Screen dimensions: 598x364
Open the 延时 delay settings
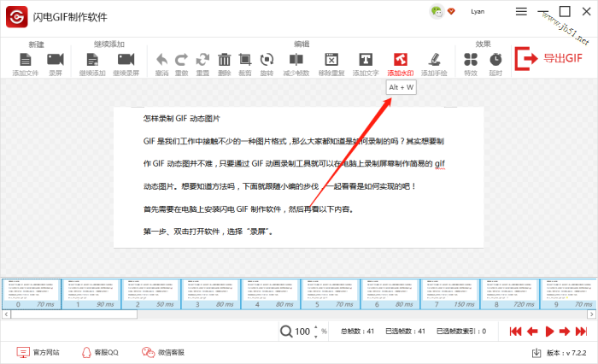495,64
